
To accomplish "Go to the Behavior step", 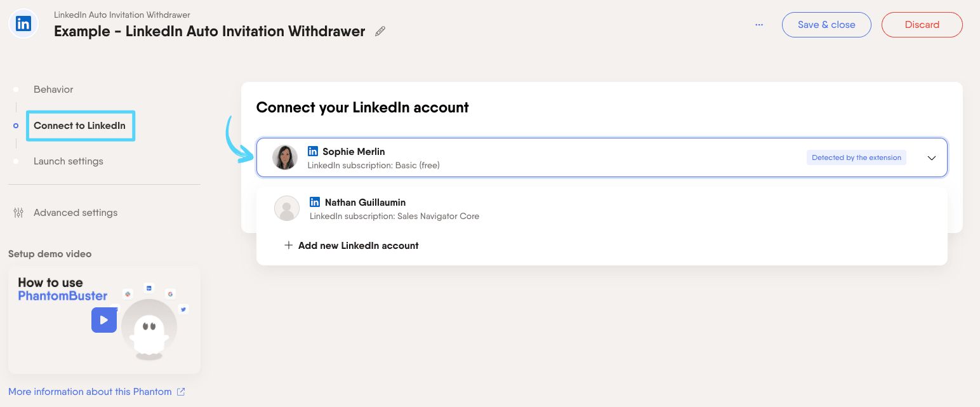I will coord(53,90).
